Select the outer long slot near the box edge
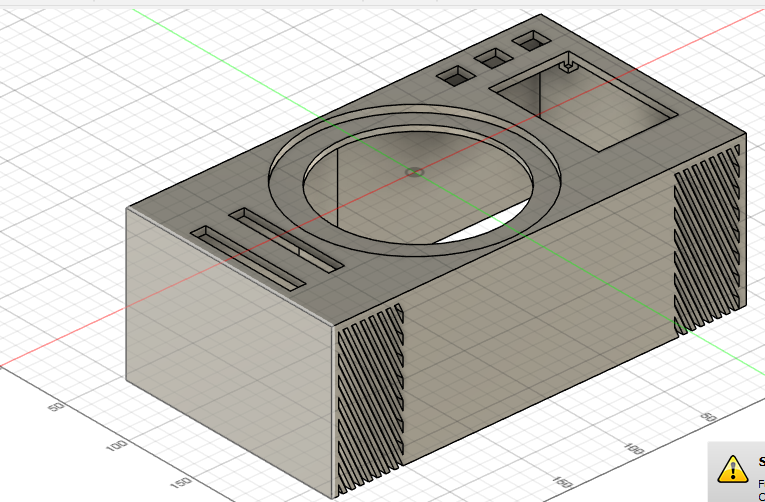Screen dimensions: 765x502 246,257
